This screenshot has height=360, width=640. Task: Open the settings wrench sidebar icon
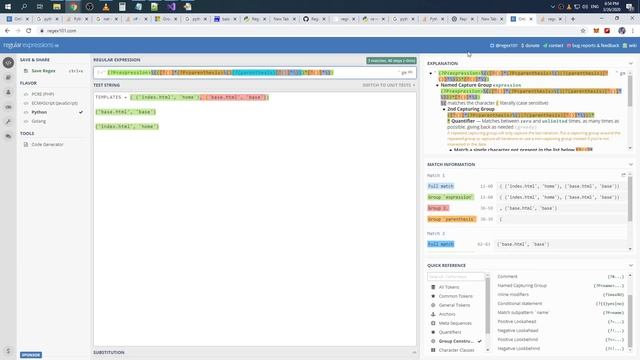tap(8, 122)
